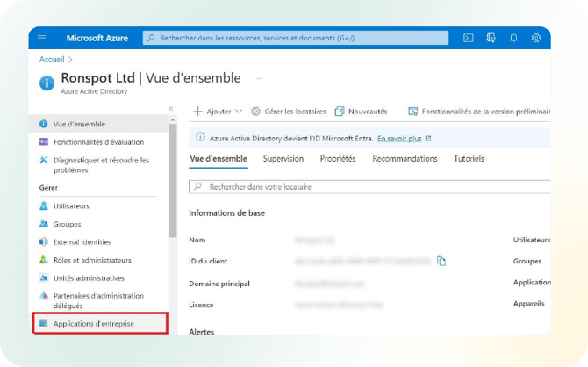This screenshot has height=367, width=588.
Task: Open portal settings gear
Action: 536,38
